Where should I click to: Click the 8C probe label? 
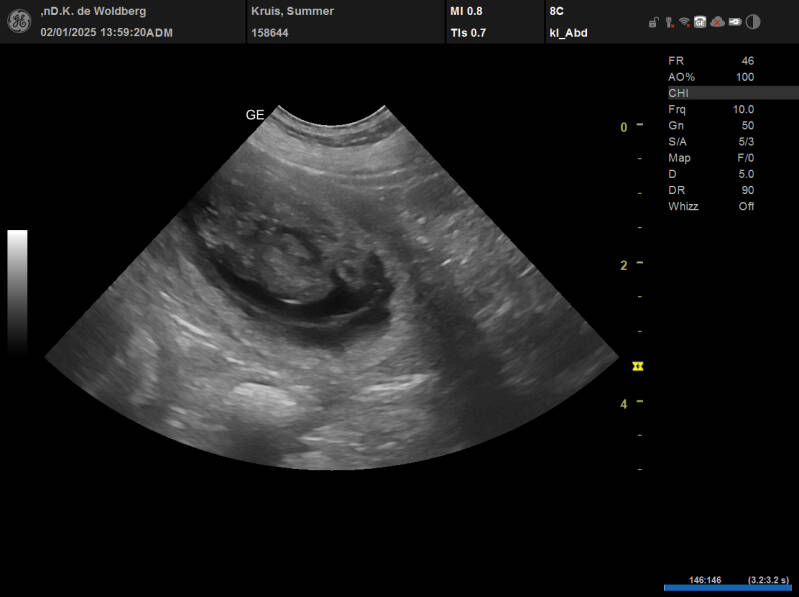point(556,11)
